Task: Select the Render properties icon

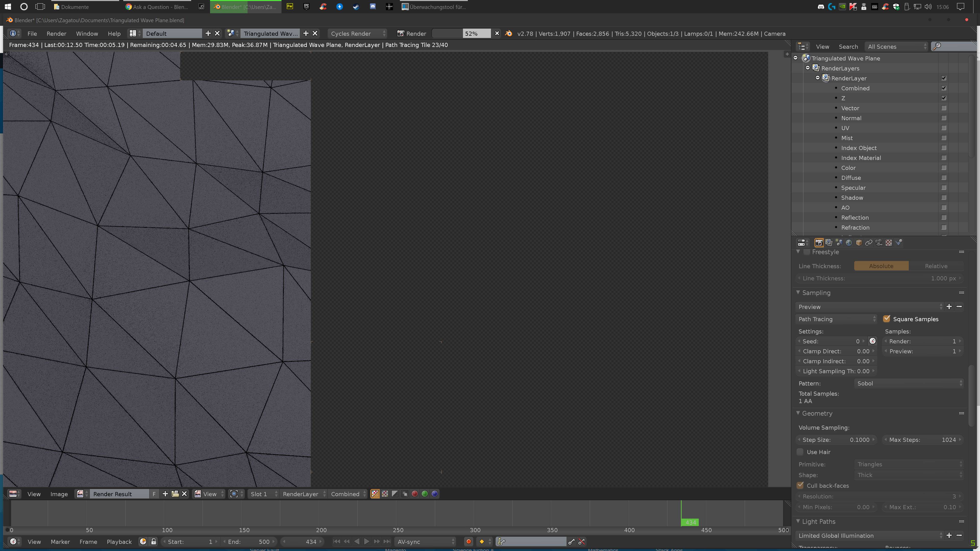Action: (818, 242)
